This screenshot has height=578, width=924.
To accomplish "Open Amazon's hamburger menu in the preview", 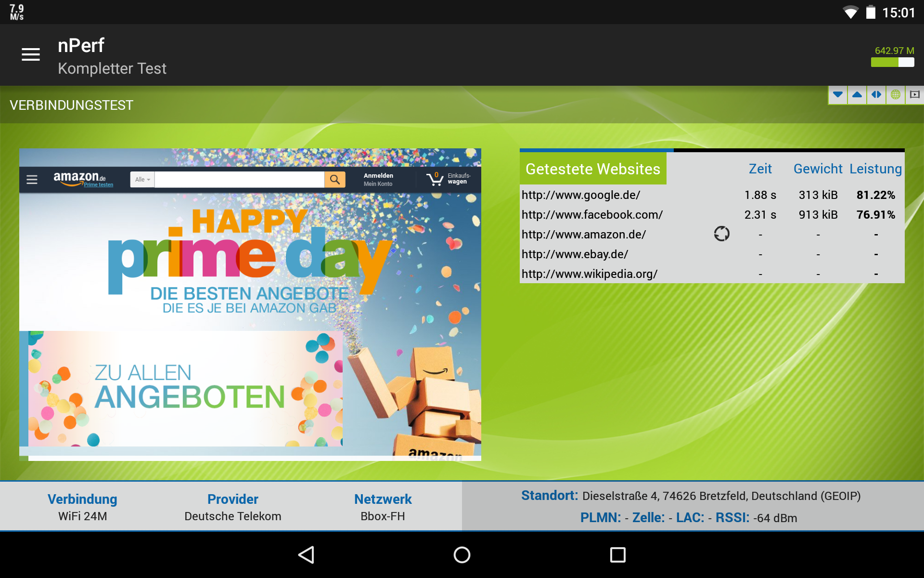I will [32, 180].
